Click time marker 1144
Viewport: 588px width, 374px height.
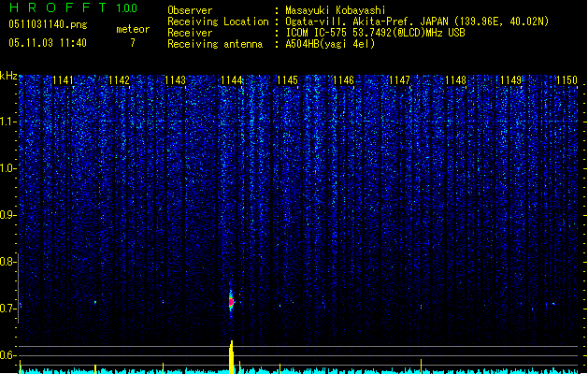(232, 80)
